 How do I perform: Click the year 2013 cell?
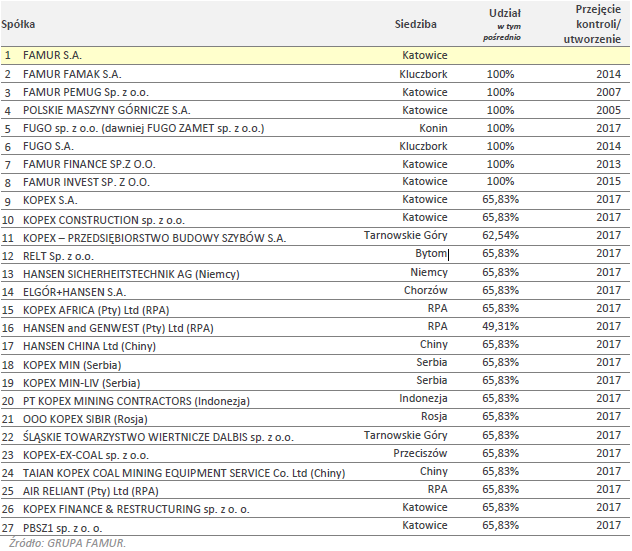609,164
